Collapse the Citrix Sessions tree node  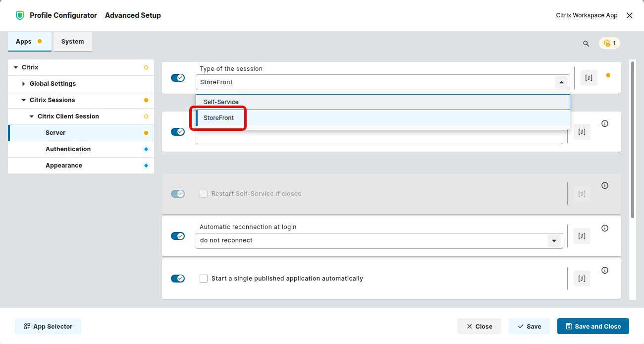coord(23,100)
